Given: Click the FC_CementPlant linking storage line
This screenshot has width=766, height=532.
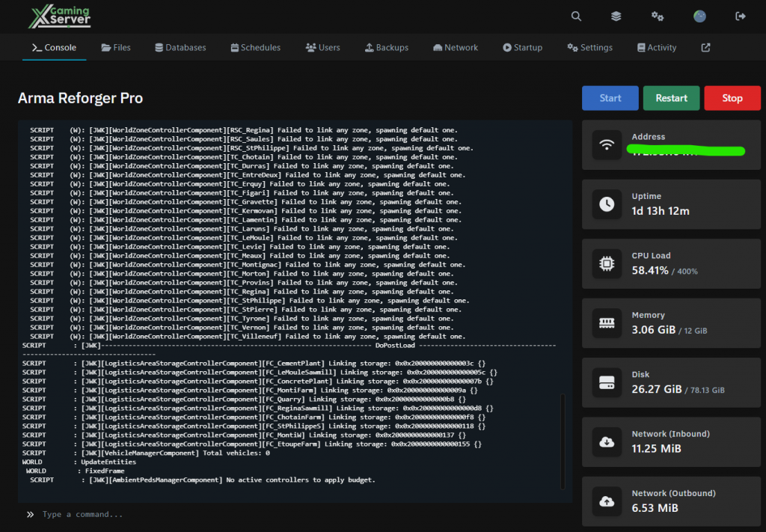Looking at the screenshot, I should [254, 363].
